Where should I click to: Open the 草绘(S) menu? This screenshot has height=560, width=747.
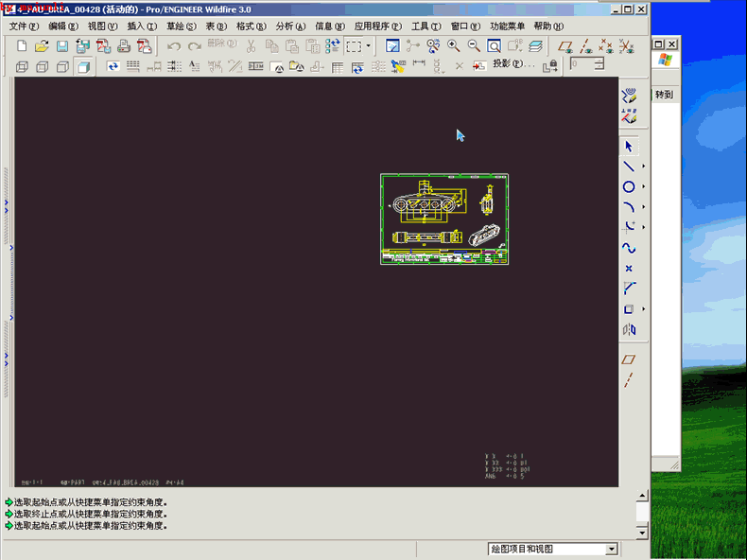tap(181, 26)
